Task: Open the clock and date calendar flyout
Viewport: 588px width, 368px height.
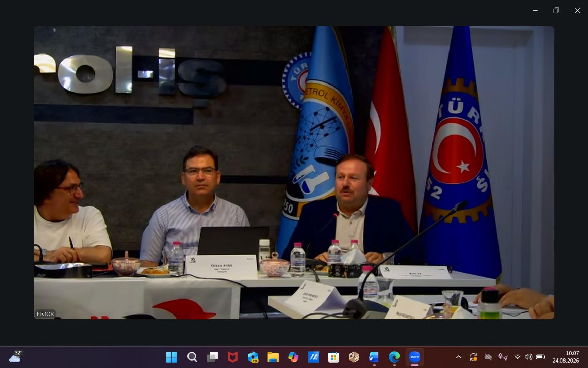Action: point(566,357)
